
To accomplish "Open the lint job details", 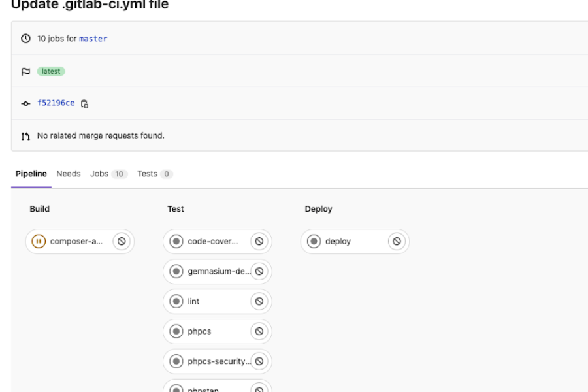I will (x=194, y=301).
